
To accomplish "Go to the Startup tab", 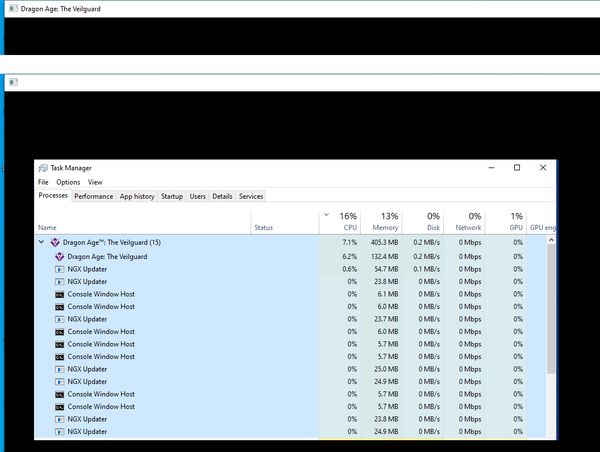I will coord(172,197).
